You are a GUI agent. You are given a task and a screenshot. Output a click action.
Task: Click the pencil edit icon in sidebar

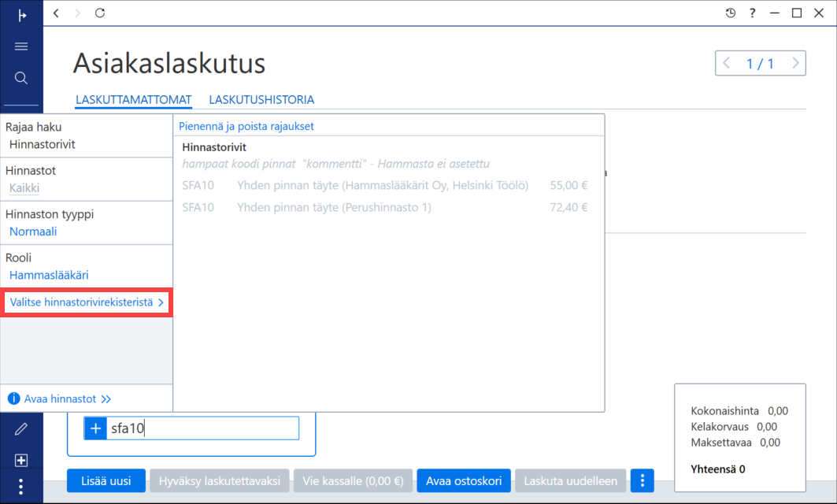(x=20, y=428)
